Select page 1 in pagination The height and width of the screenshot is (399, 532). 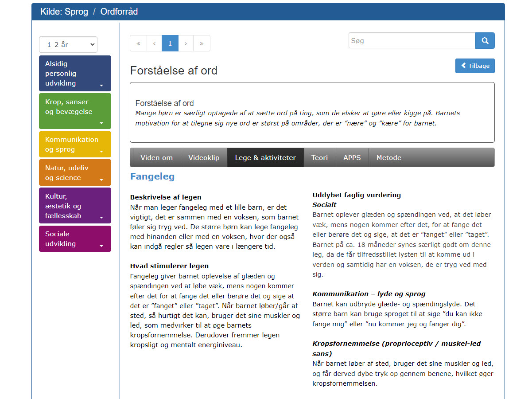(x=170, y=43)
